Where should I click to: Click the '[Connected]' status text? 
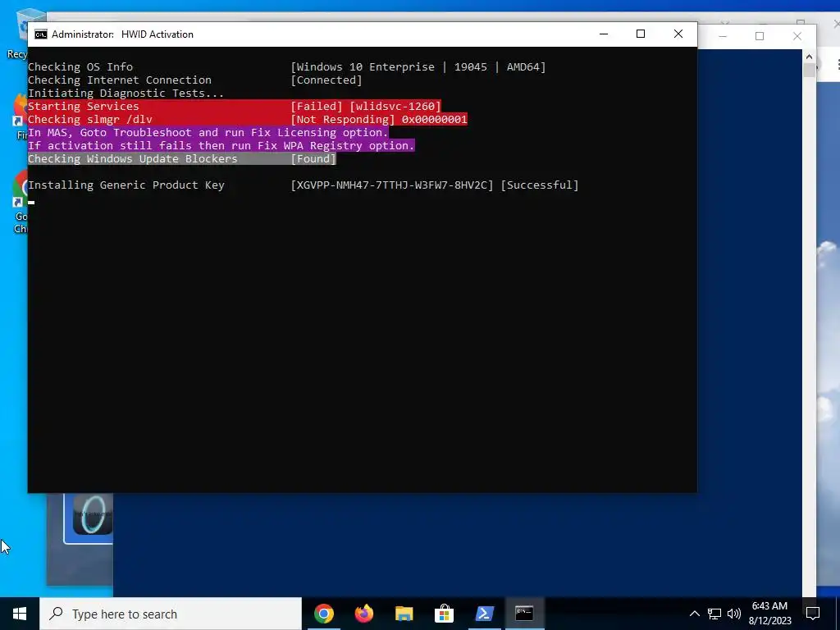326,80
